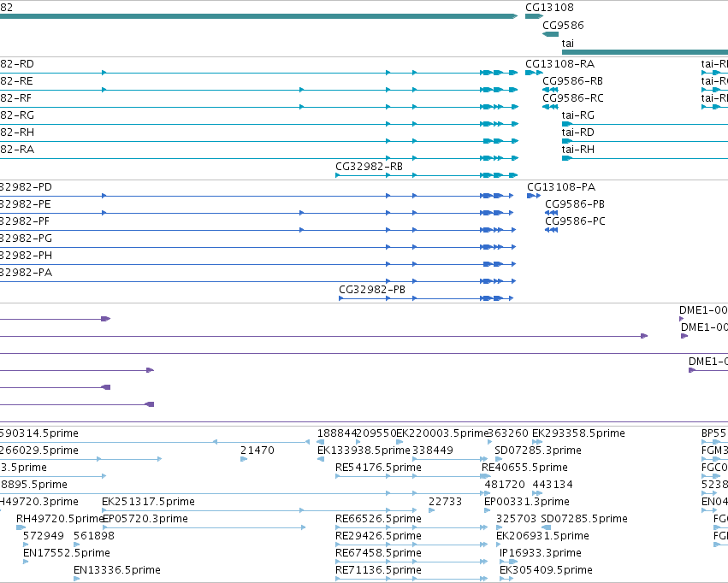
Task: Click EST label RE29426.5prime
Action: coord(378,536)
